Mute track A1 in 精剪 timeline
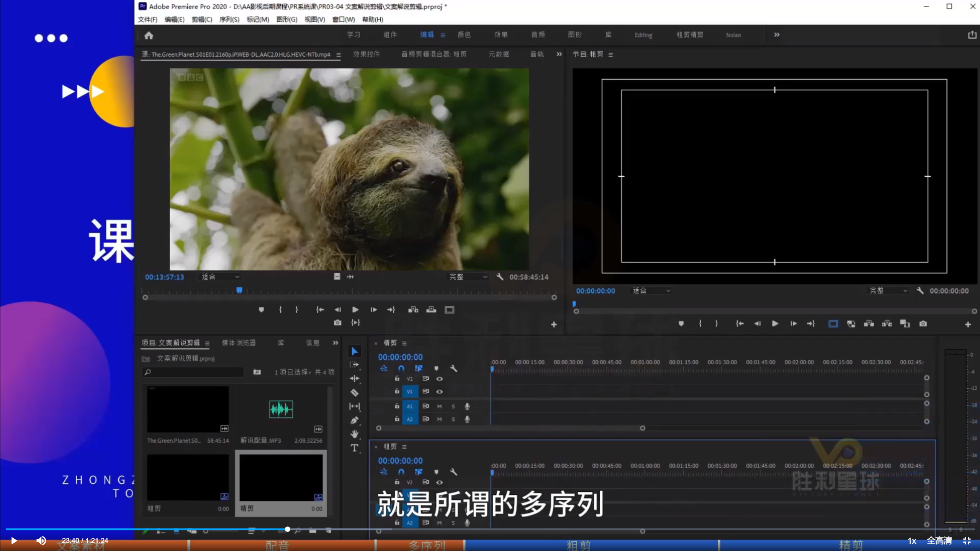Image resolution: width=980 pixels, height=551 pixels. coord(439,406)
